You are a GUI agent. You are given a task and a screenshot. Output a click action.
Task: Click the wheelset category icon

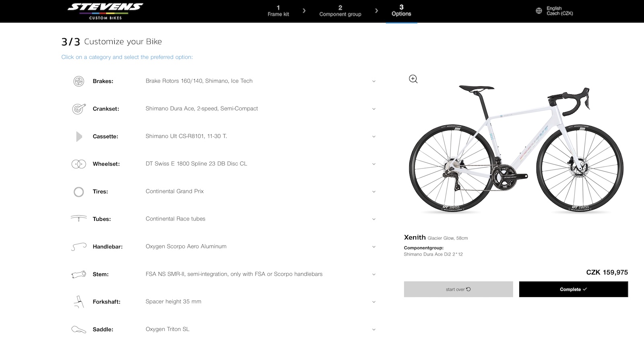[x=79, y=164]
